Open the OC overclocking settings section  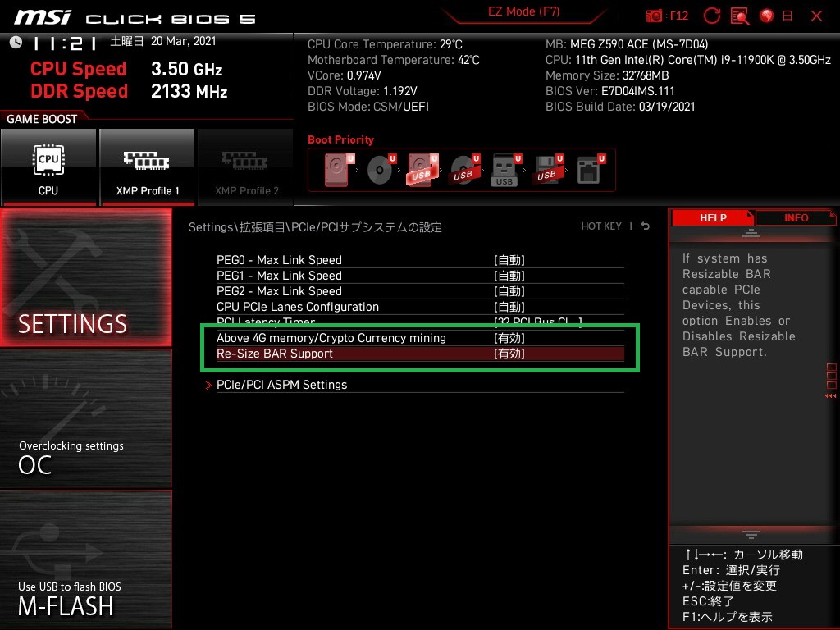[x=86, y=419]
